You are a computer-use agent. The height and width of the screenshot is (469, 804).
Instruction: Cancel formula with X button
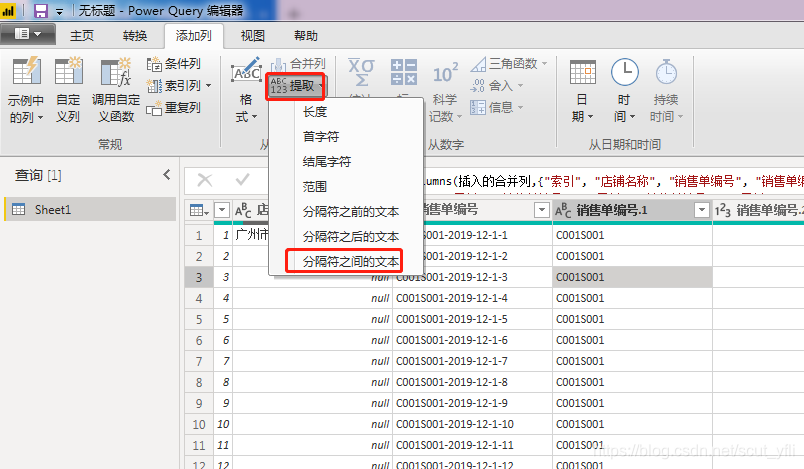(x=205, y=180)
